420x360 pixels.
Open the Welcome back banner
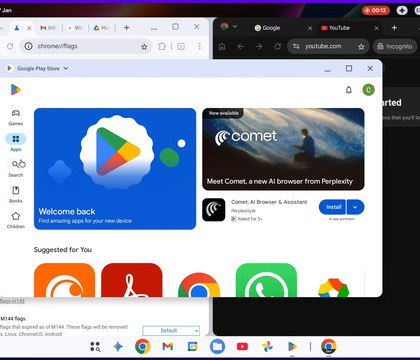115,169
